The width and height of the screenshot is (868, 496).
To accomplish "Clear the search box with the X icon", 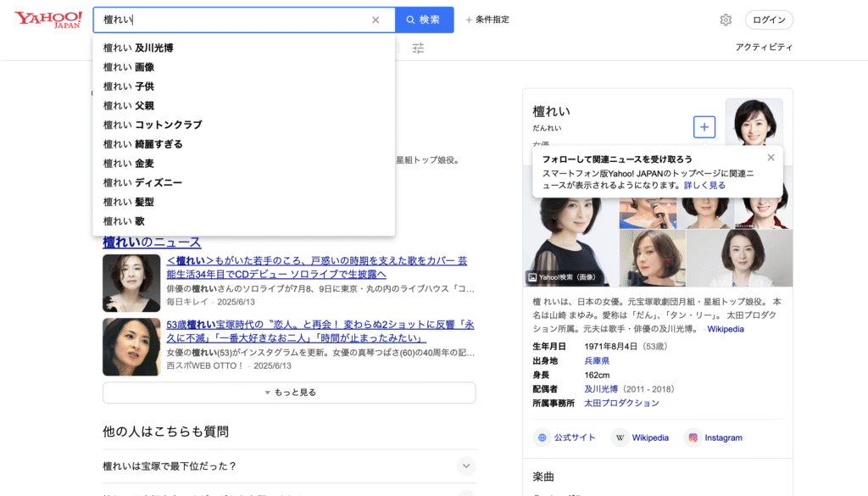I will [x=376, y=20].
